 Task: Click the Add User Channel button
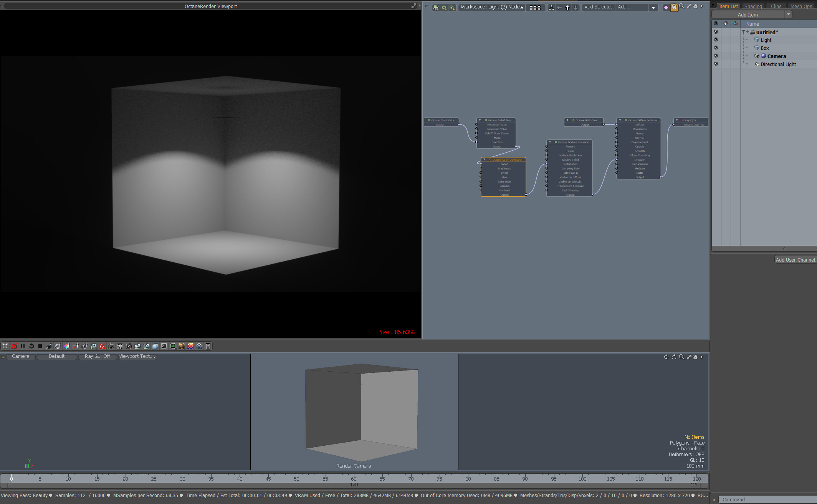coord(795,260)
